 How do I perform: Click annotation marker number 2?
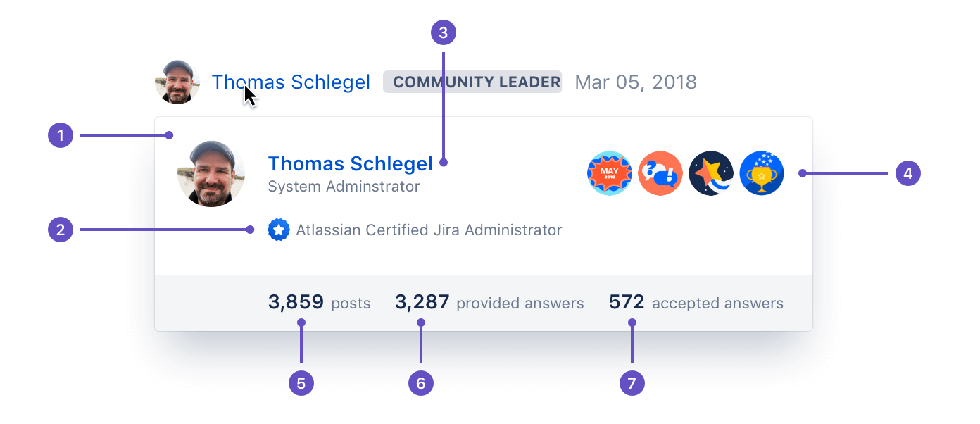point(61,230)
